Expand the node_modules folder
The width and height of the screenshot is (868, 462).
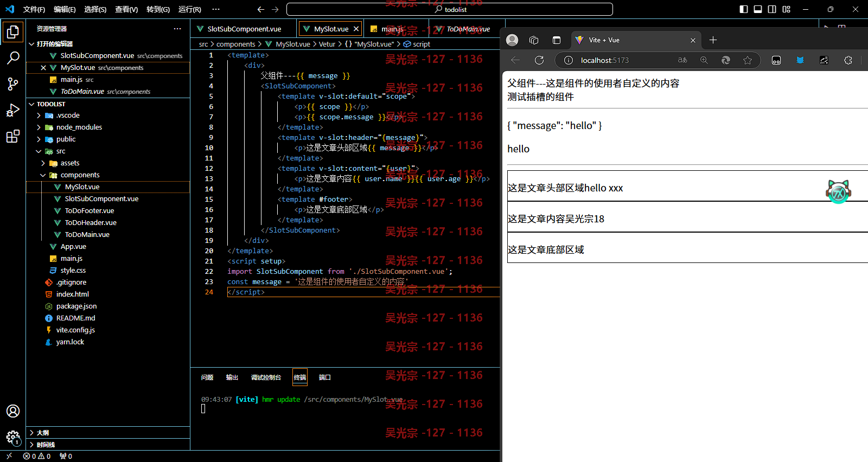(39, 127)
